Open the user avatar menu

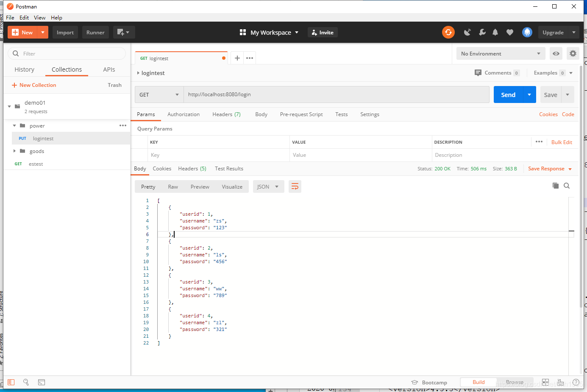(x=527, y=32)
